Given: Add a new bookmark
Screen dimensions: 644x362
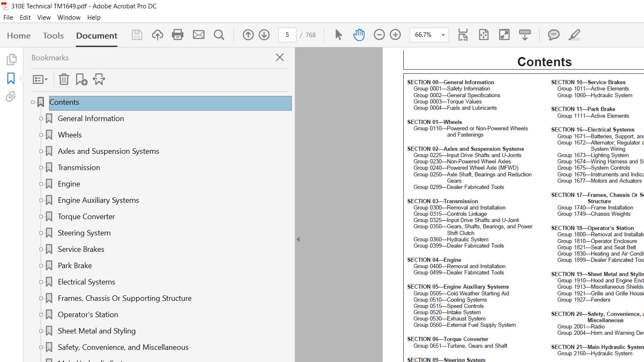Looking at the screenshot, I should 81,79.
